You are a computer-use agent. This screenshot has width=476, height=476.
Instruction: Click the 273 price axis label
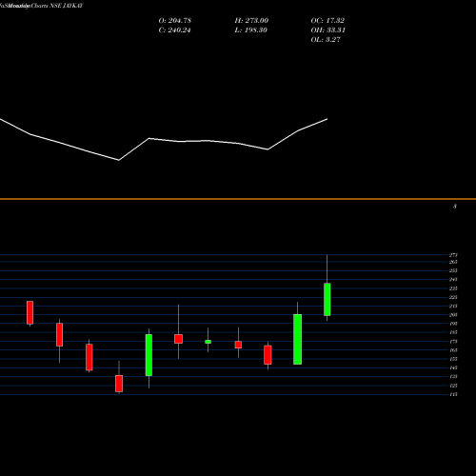[453, 255]
